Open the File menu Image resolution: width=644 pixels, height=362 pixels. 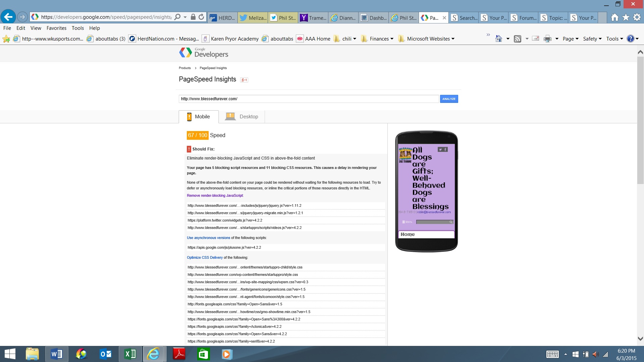(7, 28)
